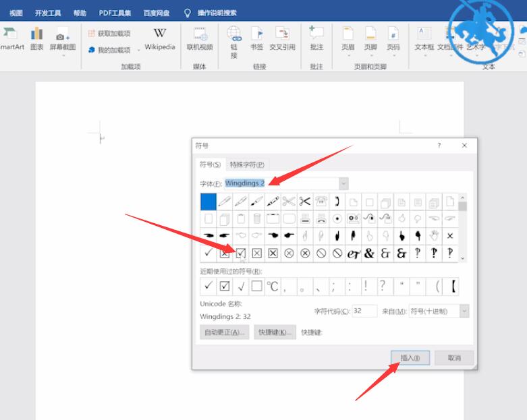Select the black scissors symbol

pos(305,202)
